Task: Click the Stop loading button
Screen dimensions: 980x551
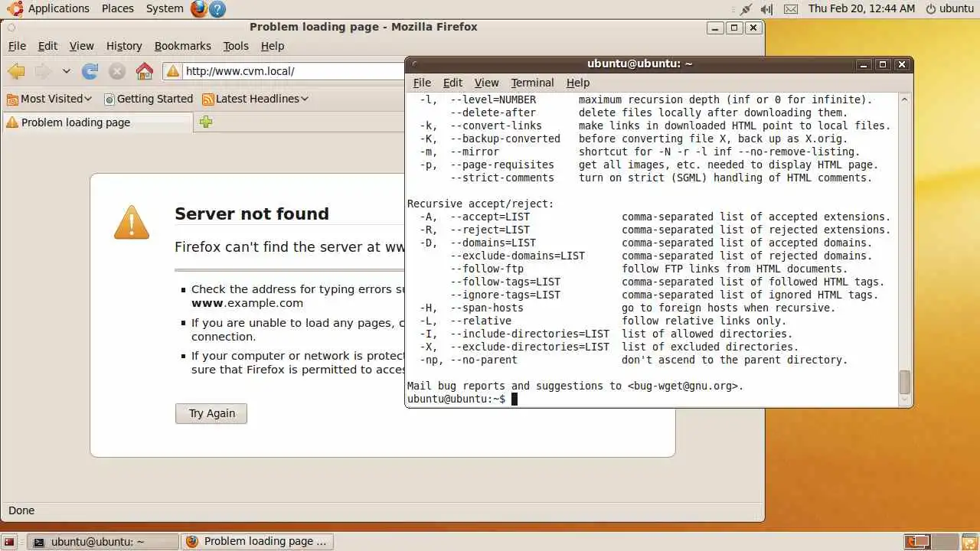Action: [117, 71]
